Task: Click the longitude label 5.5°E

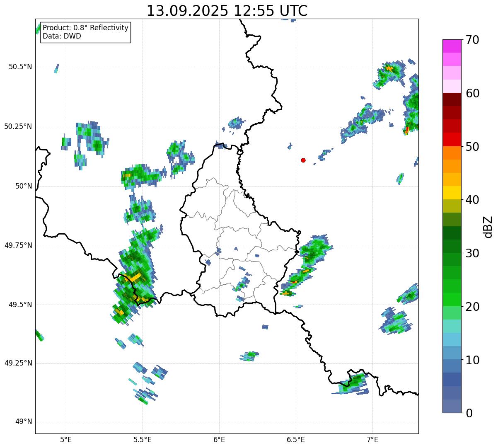Action: [x=143, y=440]
